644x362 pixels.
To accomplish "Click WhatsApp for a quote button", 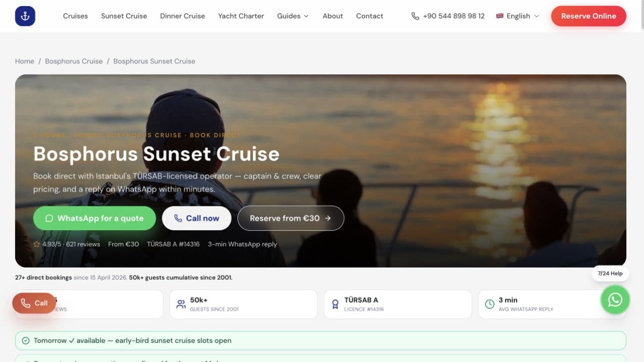I will pos(94,218).
